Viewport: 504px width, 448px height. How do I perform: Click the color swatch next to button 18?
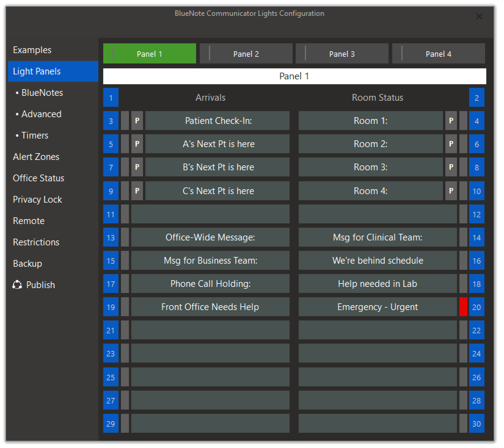pos(463,284)
